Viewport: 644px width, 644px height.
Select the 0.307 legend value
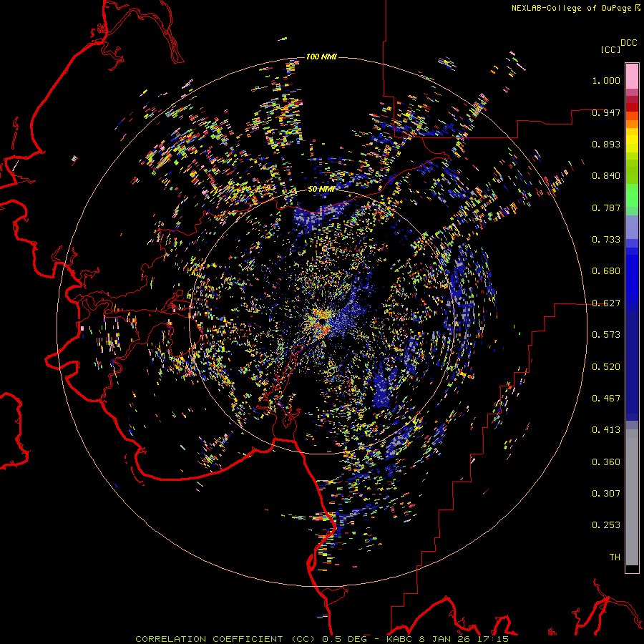[x=606, y=494]
